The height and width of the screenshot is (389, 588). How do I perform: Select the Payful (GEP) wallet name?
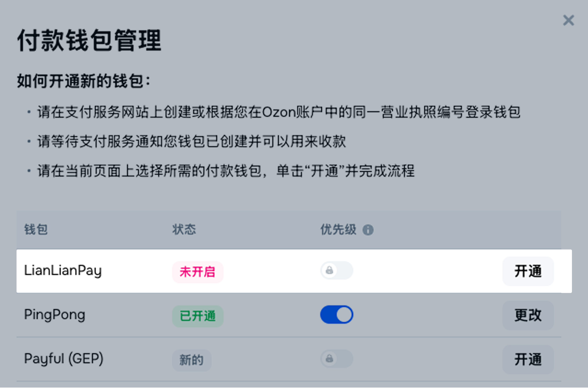[x=64, y=359]
